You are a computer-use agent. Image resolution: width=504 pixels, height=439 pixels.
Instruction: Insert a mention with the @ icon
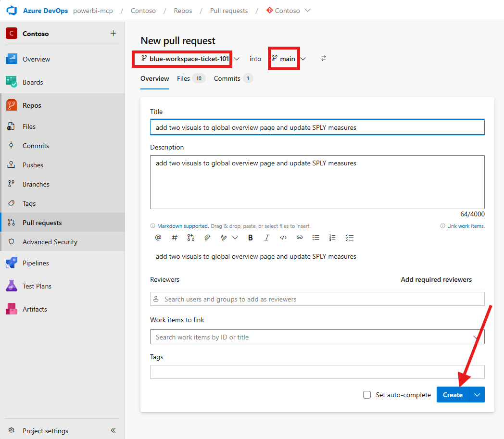coord(158,238)
